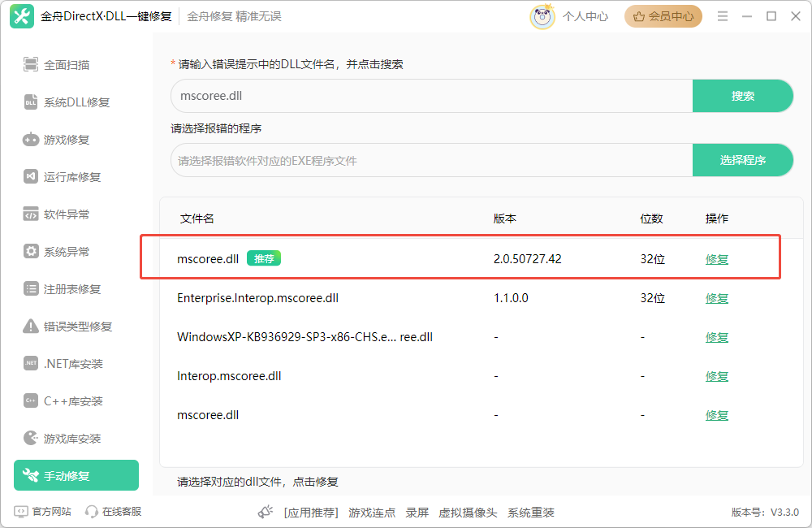Click the 版本 column header
812x528 pixels.
click(x=504, y=219)
